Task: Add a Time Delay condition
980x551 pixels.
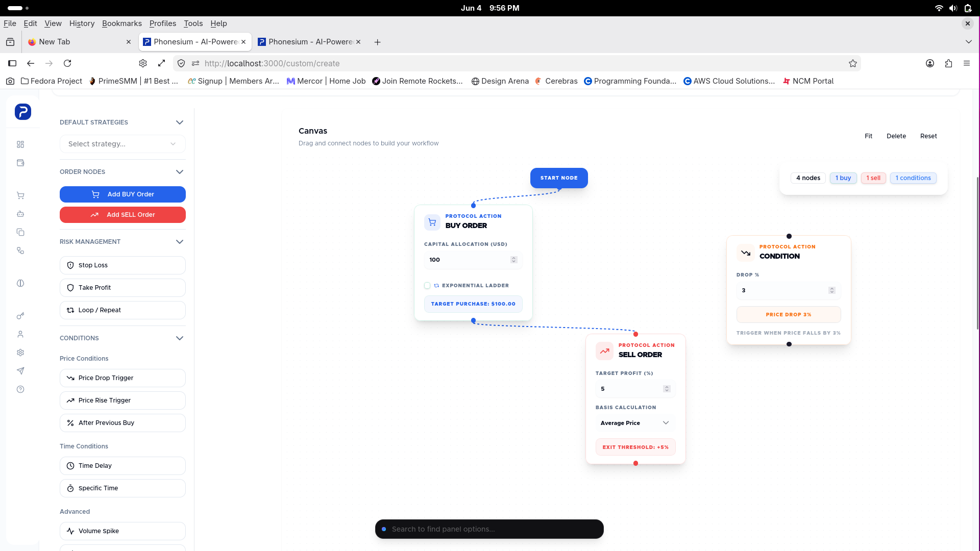Action: (x=122, y=466)
